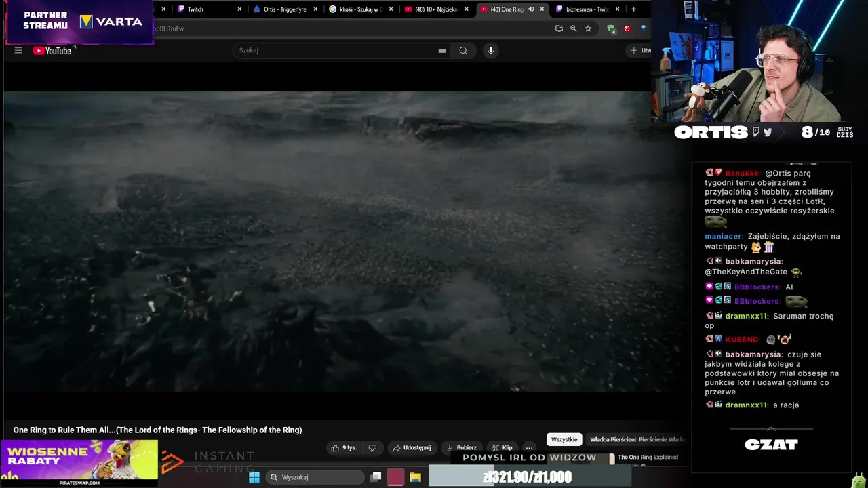Screen dimensions: 868x488
Task: Share the video via 'Udostępnij'
Action: click(x=412, y=448)
